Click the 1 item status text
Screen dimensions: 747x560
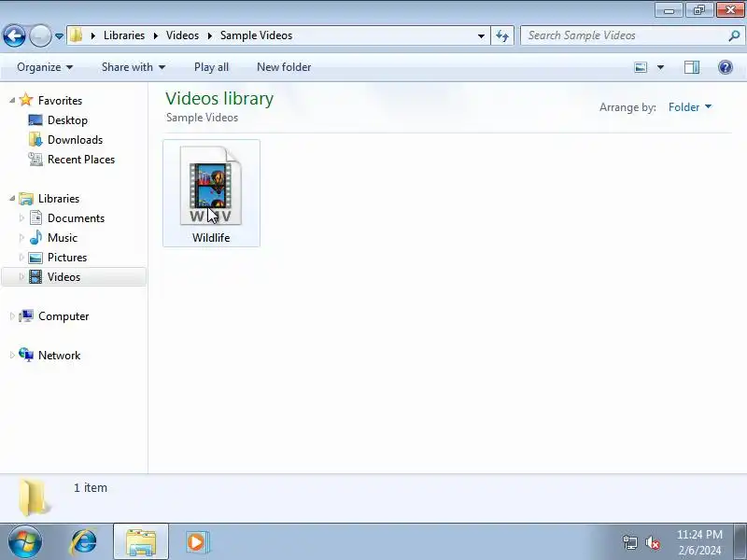pos(91,487)
